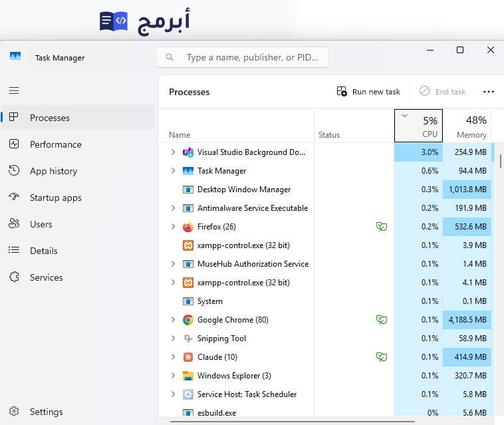Viewport: 504px width, 425px height.
Task: Click the Services puzzle icon
Action: [x=14, y=277]
